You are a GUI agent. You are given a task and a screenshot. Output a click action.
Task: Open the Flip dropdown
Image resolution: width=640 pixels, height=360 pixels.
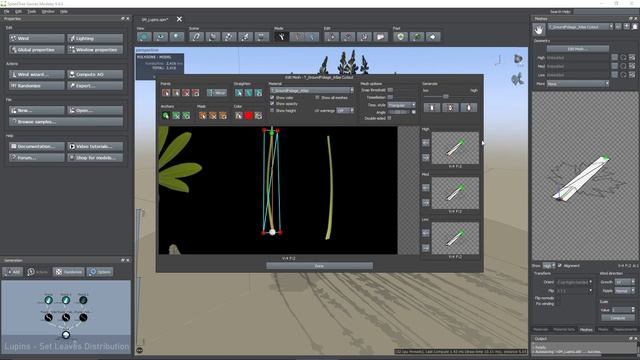574,291
